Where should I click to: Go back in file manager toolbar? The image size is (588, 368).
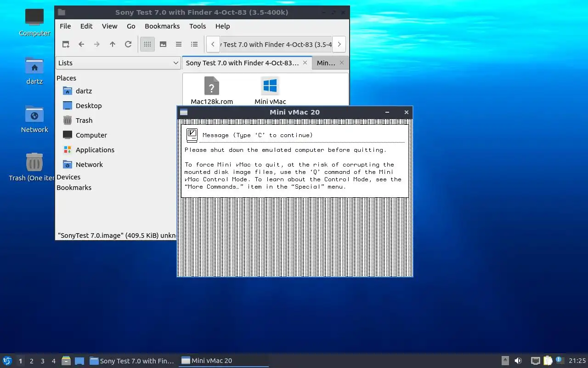81,45
